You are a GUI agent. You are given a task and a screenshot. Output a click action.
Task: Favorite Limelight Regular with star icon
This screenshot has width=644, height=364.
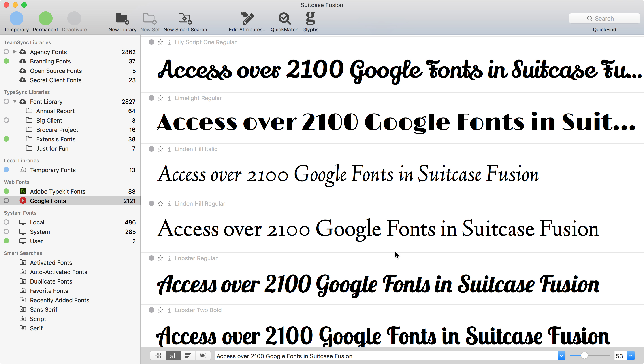click(x=160, y=98)
